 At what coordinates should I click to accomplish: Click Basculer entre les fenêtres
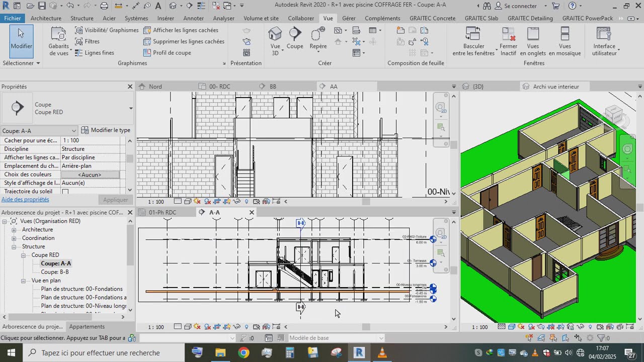[x=473, y=41]
